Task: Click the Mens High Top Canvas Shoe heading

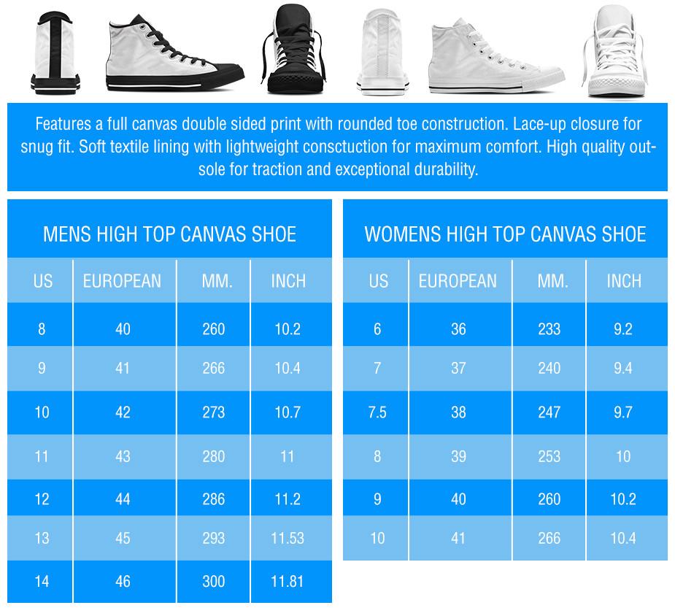Action: point(169,234)
